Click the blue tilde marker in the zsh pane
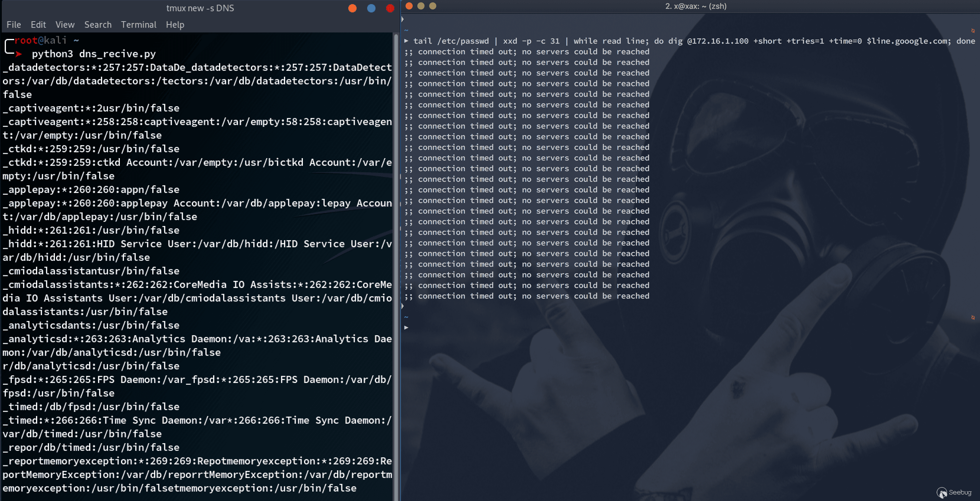 (x=406, y=317)
